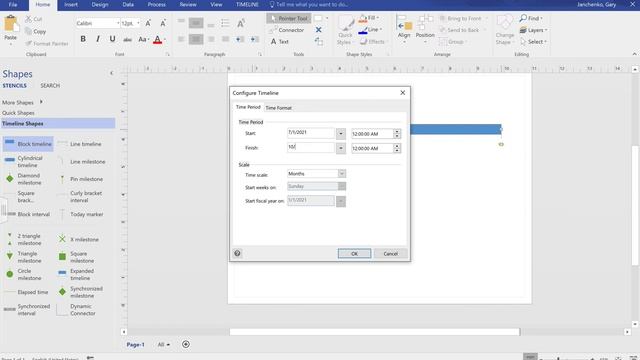Open the File menu

(x=13, y=4)
